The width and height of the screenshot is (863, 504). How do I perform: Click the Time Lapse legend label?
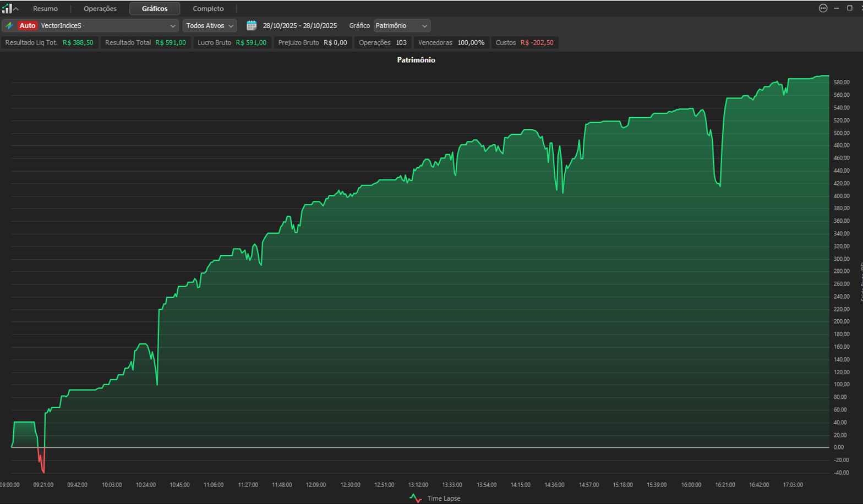(444, 498)
